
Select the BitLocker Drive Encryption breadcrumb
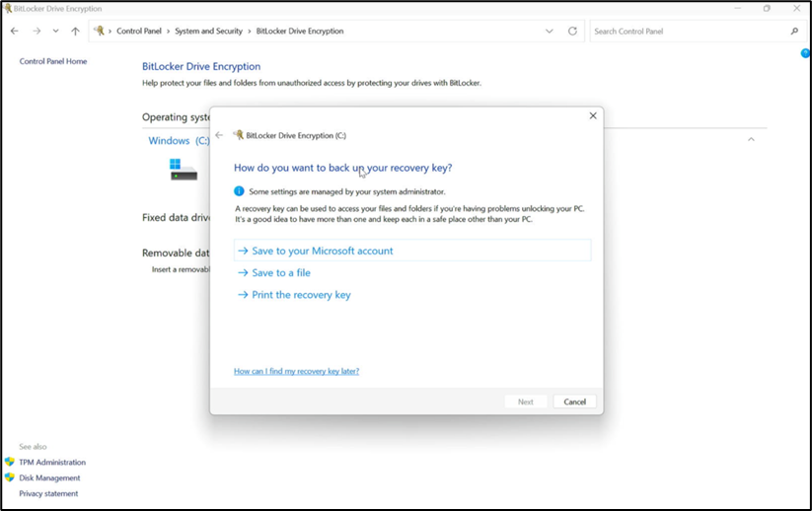300,31
